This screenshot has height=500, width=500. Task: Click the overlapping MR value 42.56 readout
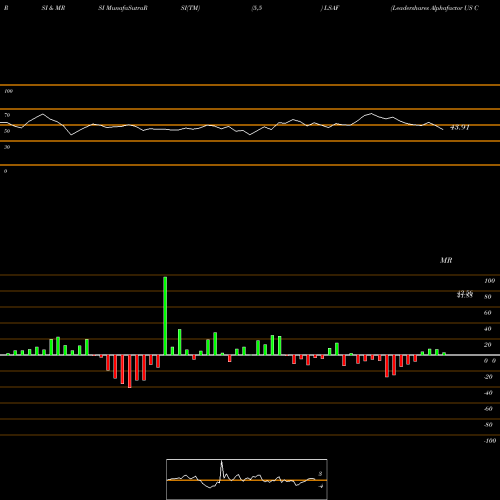click(465, 294)
